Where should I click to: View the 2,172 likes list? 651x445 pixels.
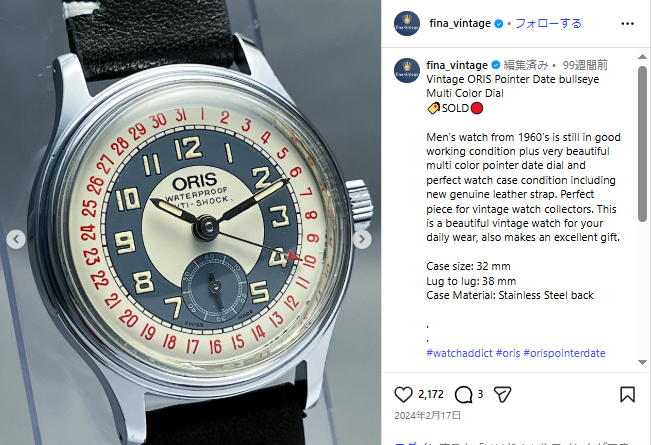pyautogui.click(x=431, y=394)
